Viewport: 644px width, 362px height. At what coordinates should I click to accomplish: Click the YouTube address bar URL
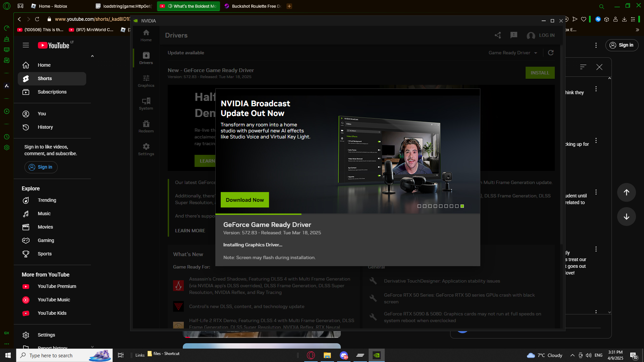pyautogui.click(x=92, y=19)
